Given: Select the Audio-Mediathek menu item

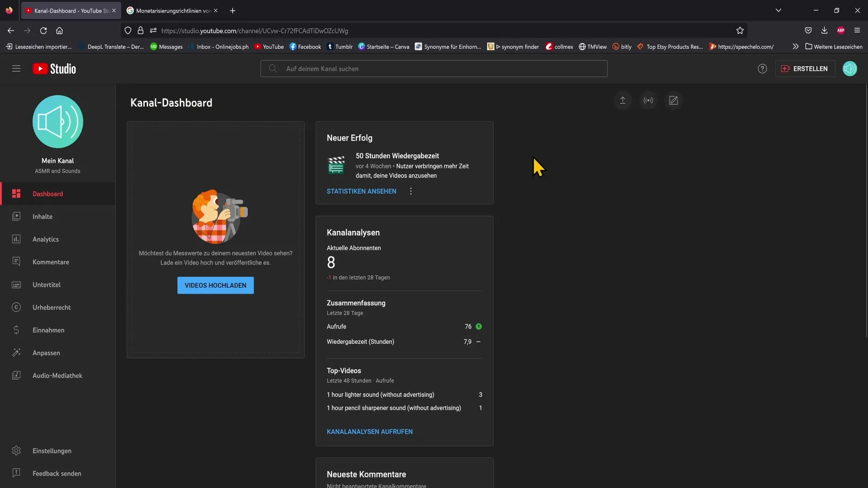Looking at the screenshot, I should [x=57, y=375].
